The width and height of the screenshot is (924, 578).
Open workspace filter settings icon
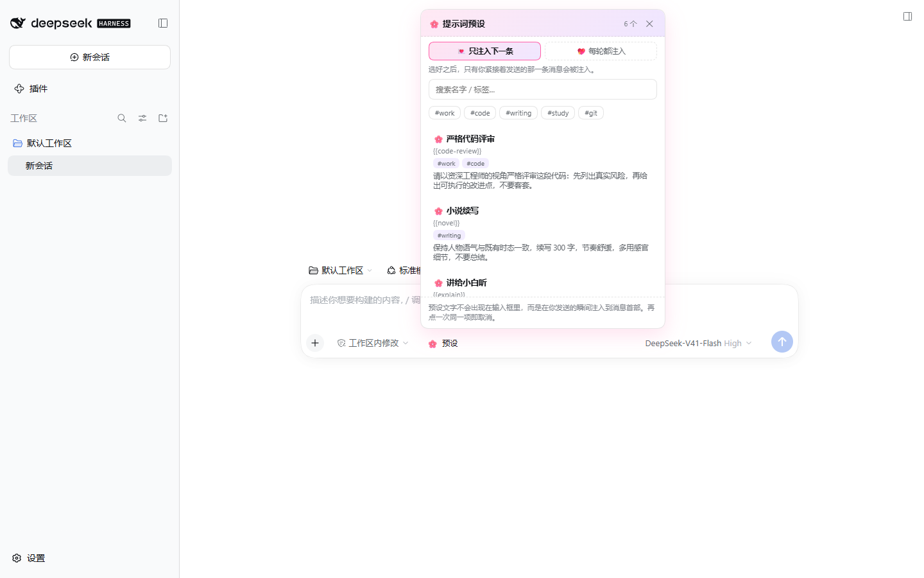(x=142, y=118)
